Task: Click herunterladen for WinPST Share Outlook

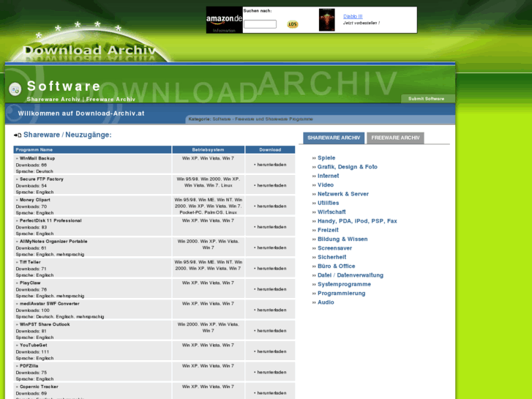Action: 271,330
